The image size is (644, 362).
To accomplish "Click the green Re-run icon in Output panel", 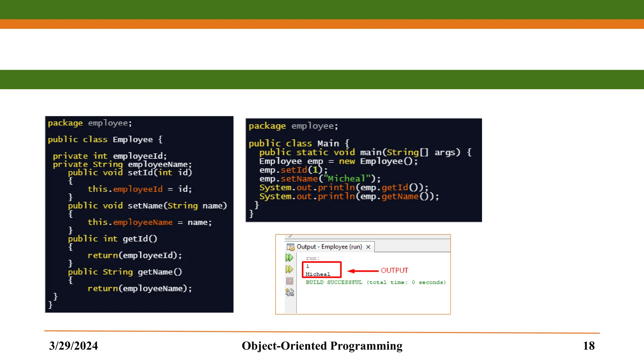I will 289,258.
